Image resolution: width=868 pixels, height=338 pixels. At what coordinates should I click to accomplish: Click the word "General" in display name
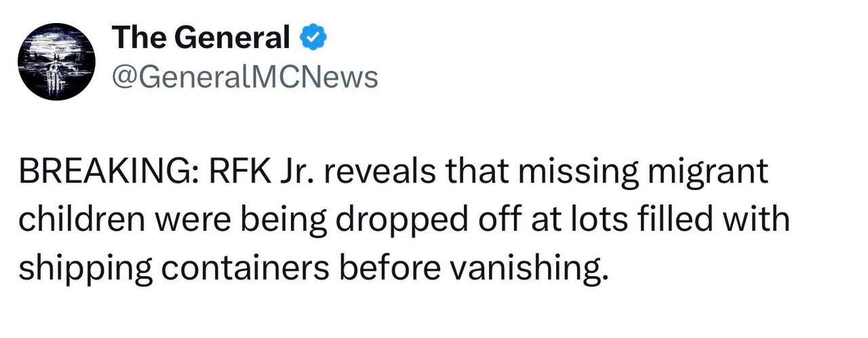pos(231,38)
